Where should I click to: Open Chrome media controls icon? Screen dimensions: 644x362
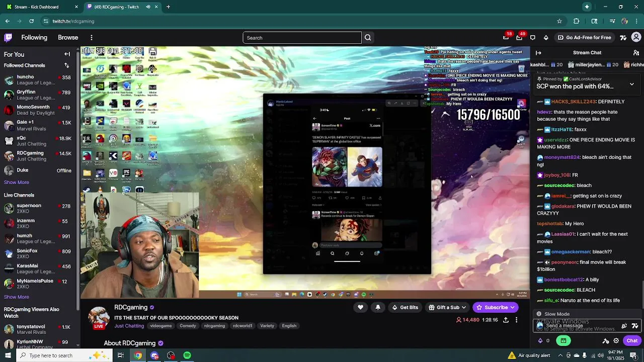tap(612, 21)
